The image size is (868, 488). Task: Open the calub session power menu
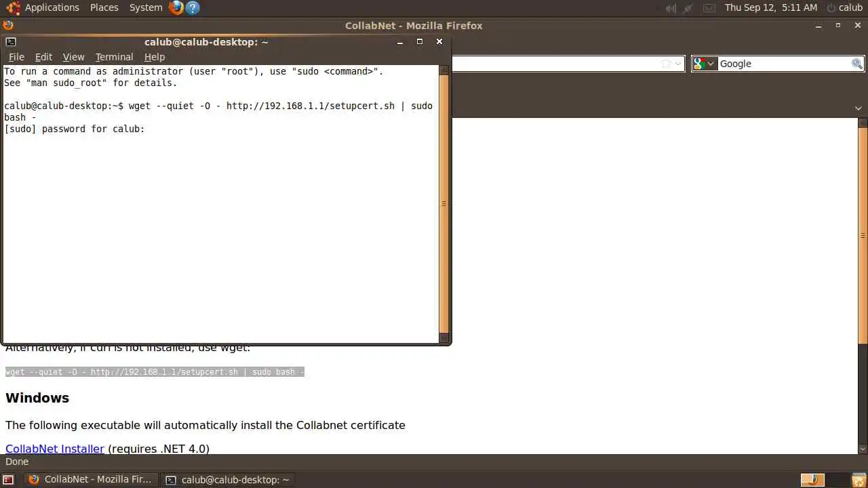click(x=845, y=7)
